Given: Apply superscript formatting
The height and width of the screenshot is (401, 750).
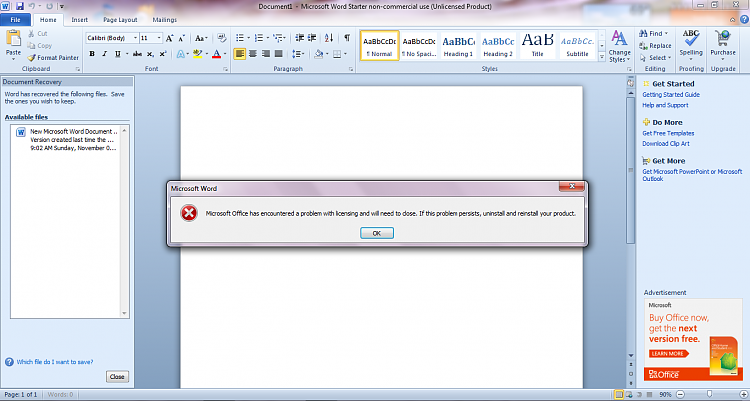Looking at the screenshot, I should [163, 54].
